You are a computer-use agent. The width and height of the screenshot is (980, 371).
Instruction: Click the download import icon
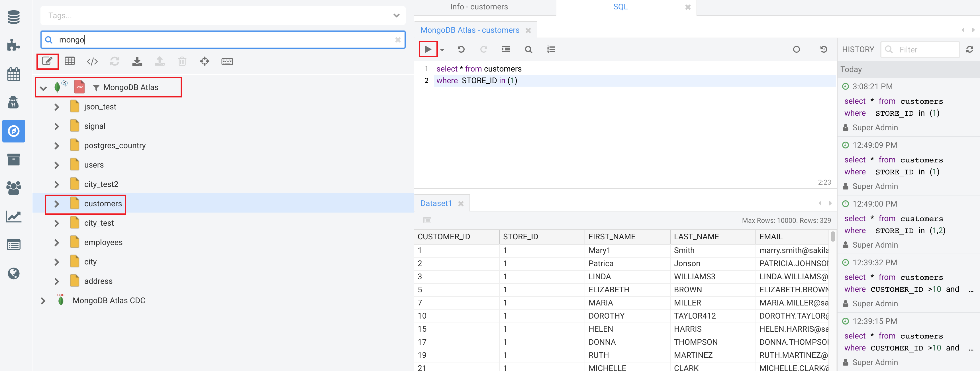point(137,61)
